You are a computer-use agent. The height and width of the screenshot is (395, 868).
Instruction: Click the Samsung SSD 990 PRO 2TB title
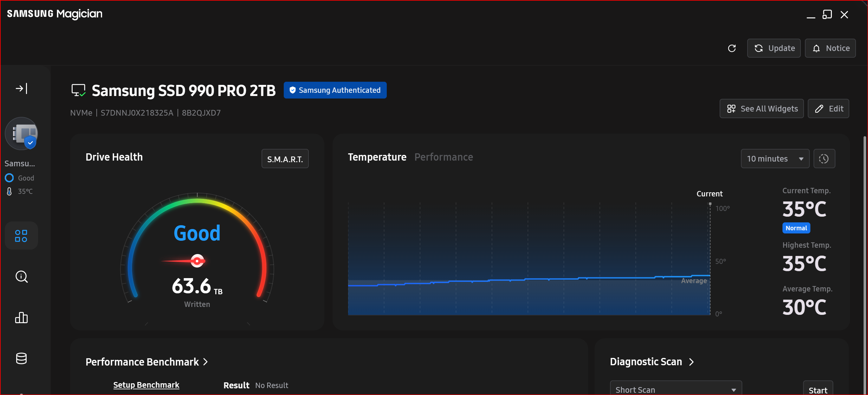(184, 91)
